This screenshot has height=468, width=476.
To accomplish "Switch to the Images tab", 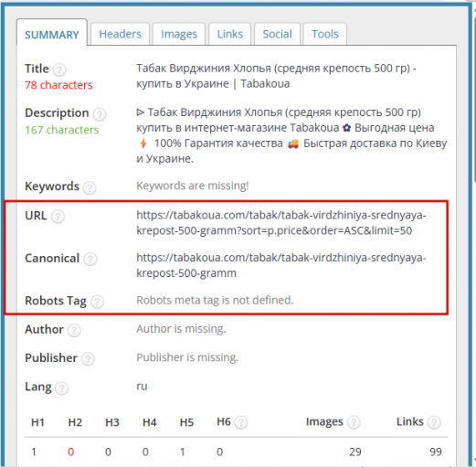I will click(x=179, y=34).
